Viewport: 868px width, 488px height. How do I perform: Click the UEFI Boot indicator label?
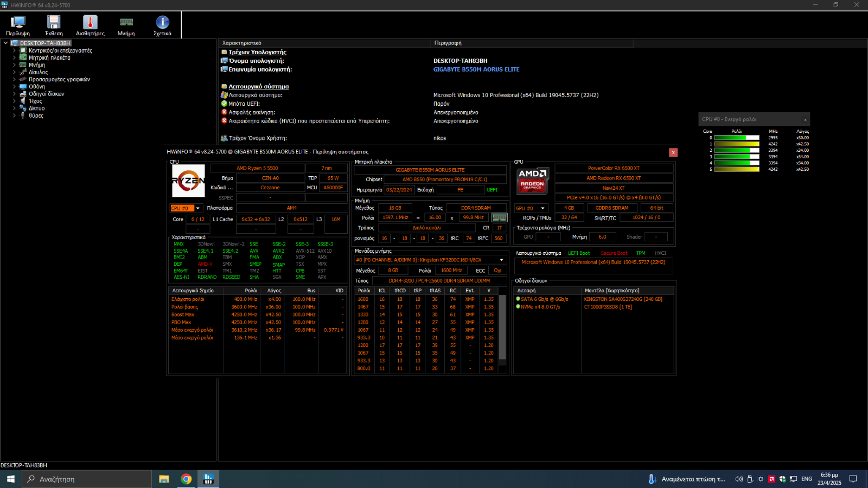click(579, 253)
